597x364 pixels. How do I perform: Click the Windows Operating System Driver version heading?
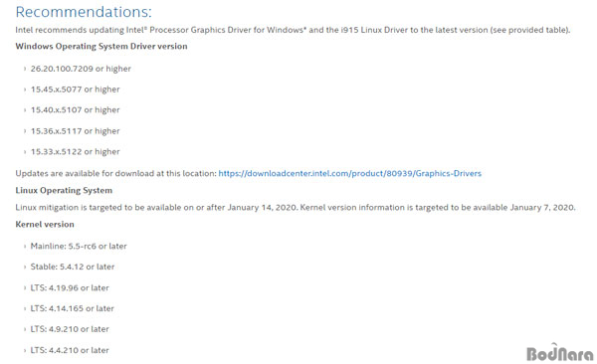(x=101, y=47)
